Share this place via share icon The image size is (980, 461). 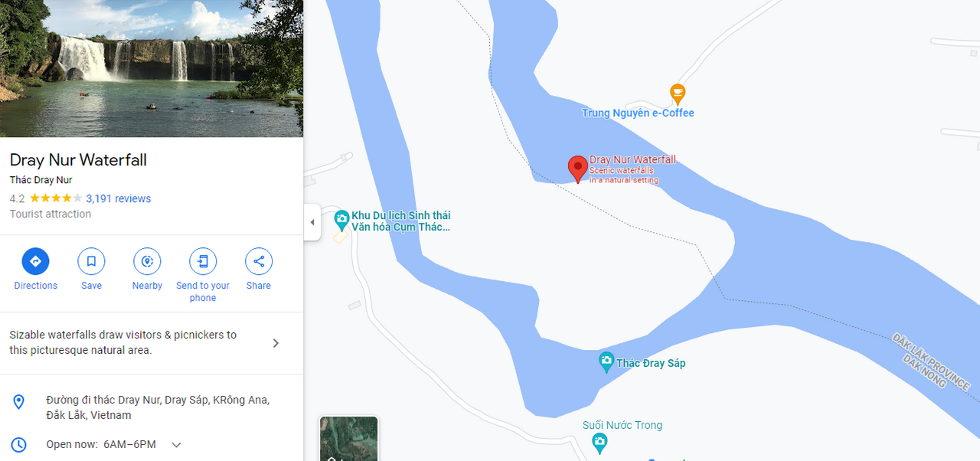tap(259, 261)
